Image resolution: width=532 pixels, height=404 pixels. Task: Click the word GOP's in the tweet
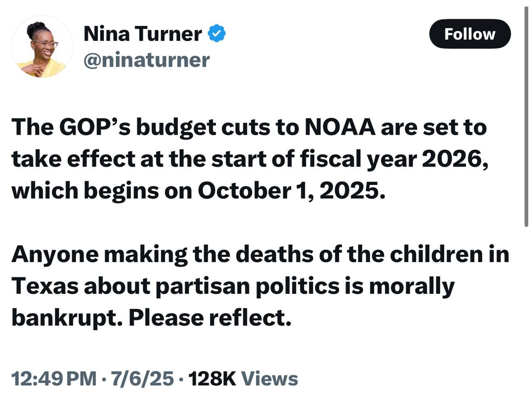coord(95,127)
